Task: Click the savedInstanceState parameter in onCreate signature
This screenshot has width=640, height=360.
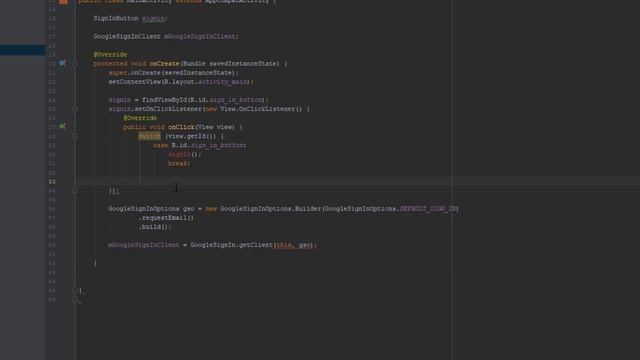Action: [x=244, y=64]
